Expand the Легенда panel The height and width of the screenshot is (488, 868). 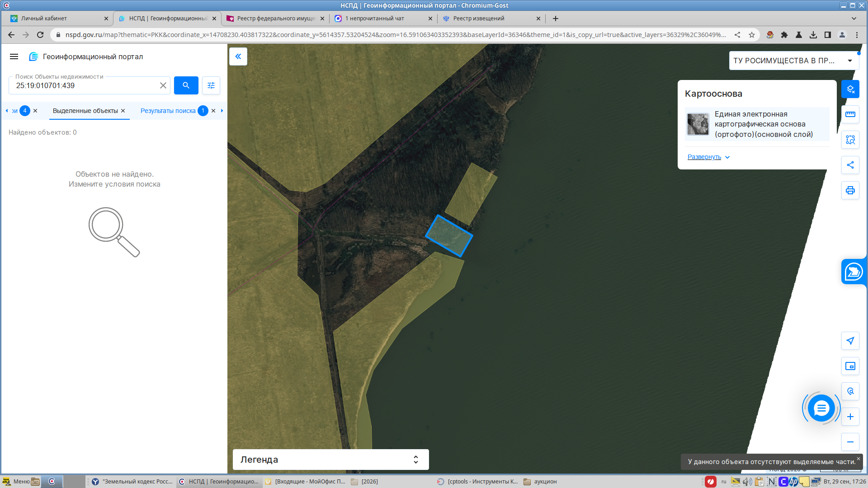pyautogui.click(x=330, y=460)
